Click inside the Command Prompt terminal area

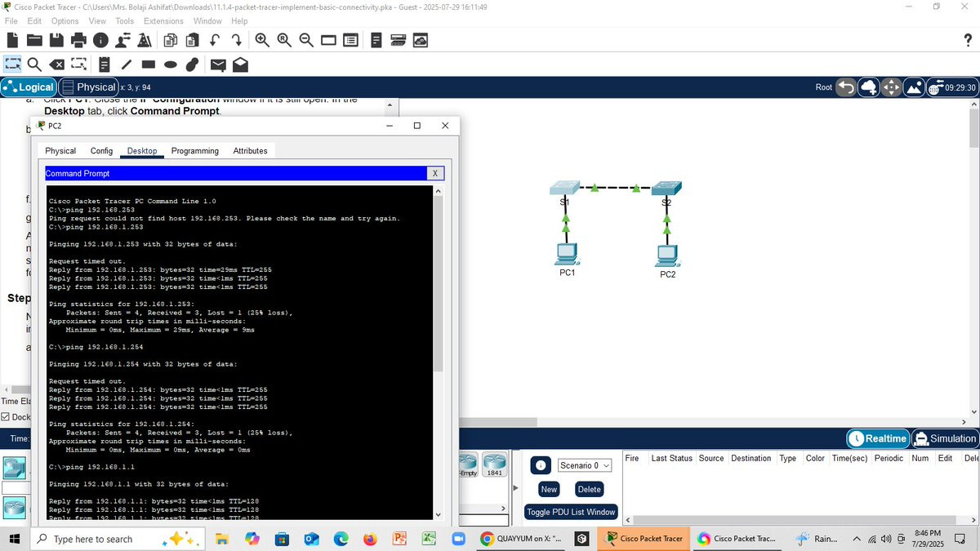click(x=238, y=352)
